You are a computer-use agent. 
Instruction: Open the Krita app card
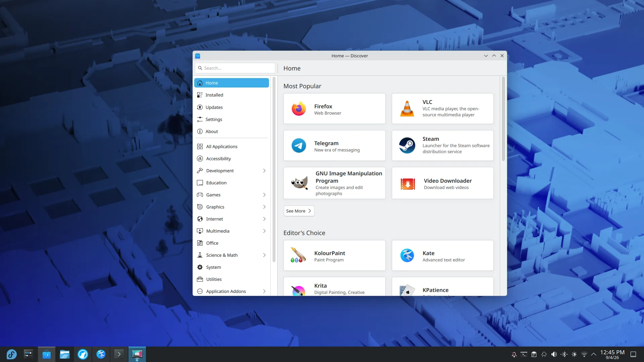pos(334,287)
